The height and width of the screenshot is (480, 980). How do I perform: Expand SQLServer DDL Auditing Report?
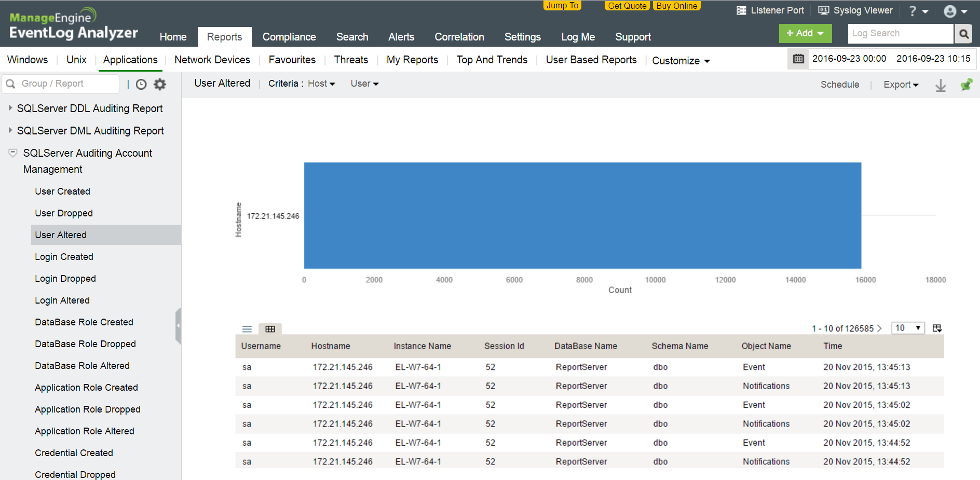(10, 108)
